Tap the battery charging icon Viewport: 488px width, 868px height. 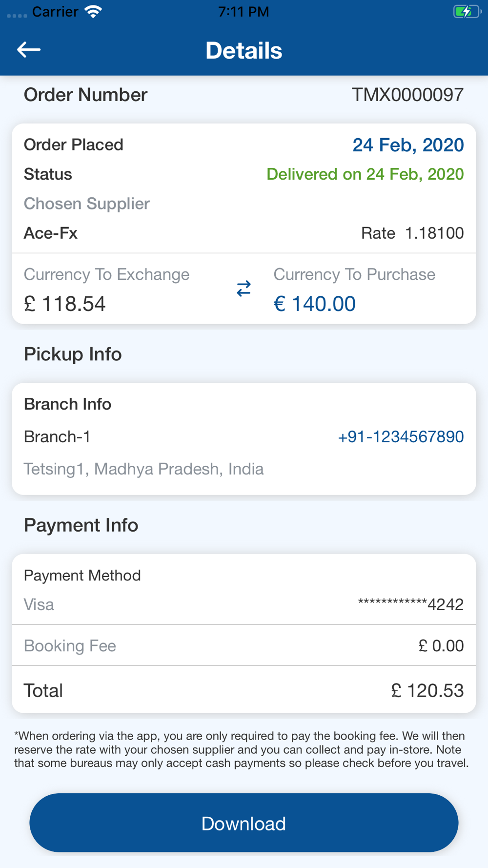[466, 12]
